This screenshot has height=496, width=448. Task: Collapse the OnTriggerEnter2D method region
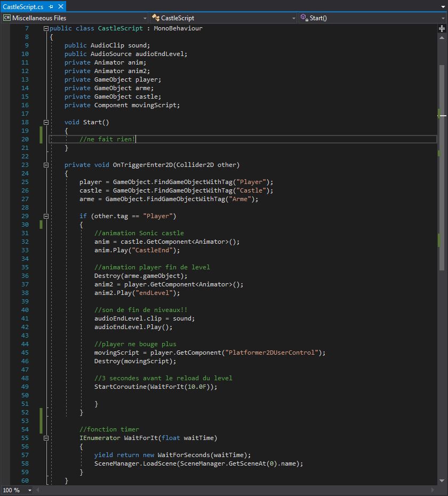point(46,165)
